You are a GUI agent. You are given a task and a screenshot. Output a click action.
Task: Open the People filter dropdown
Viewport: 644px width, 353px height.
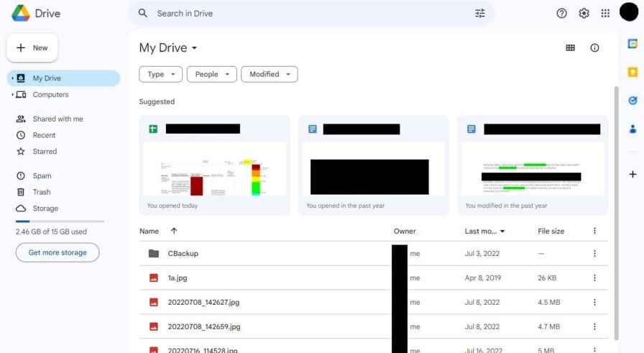211,74
